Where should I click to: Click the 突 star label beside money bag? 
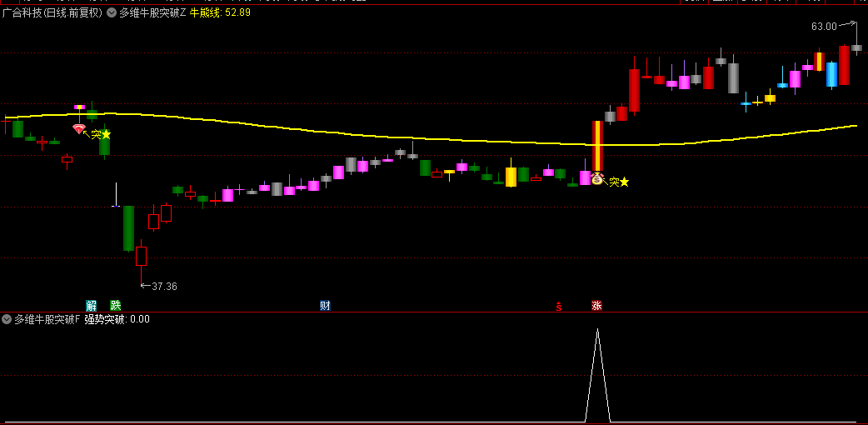coord(620,182)
